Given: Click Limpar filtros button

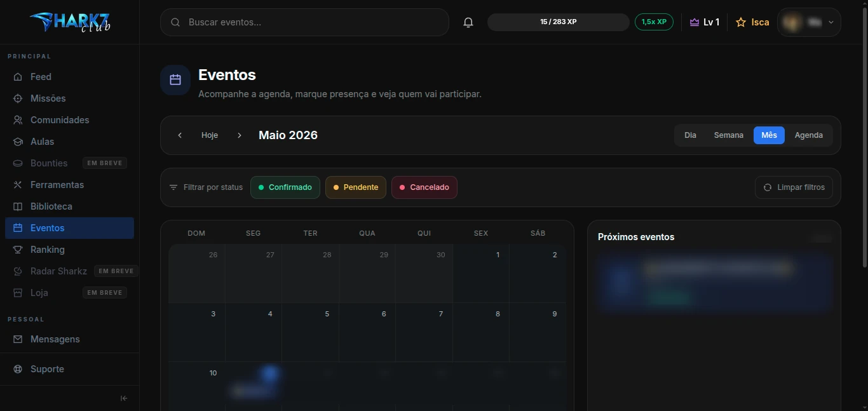Looking at the screenshot, I should pos(794,187).
